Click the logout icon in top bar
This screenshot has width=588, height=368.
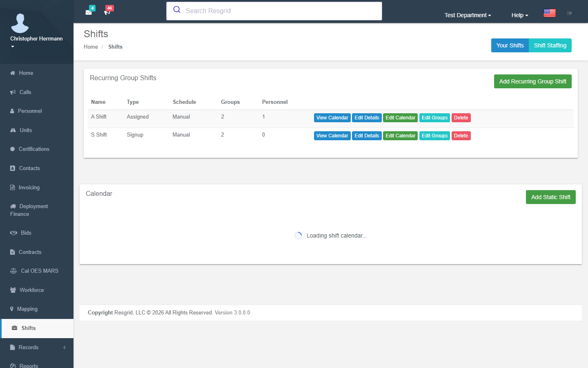point(570,13)
